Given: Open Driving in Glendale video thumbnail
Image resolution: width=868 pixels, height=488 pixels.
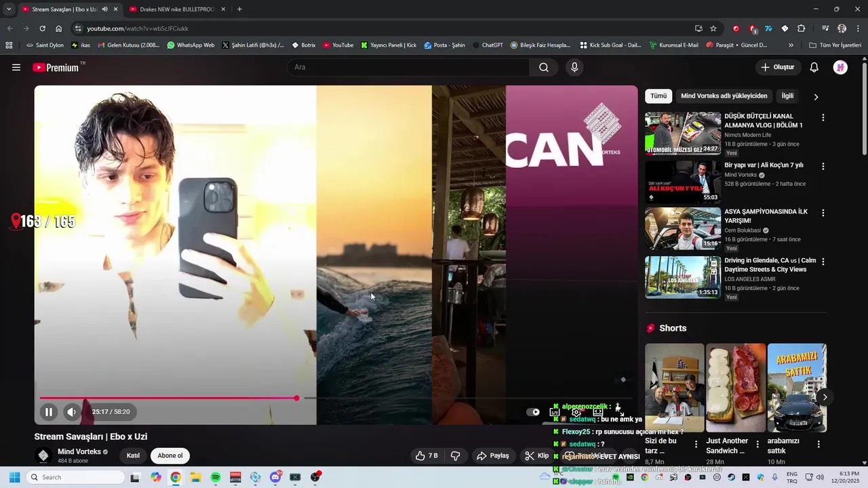Looking at the screenshot, I should (683, 277).
